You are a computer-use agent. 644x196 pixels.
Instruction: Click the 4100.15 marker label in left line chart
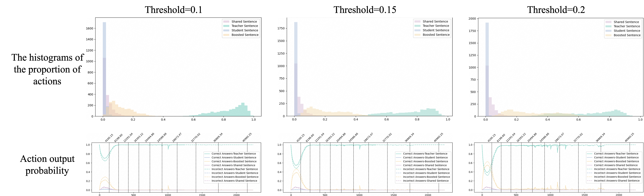(x=109, y=138)
